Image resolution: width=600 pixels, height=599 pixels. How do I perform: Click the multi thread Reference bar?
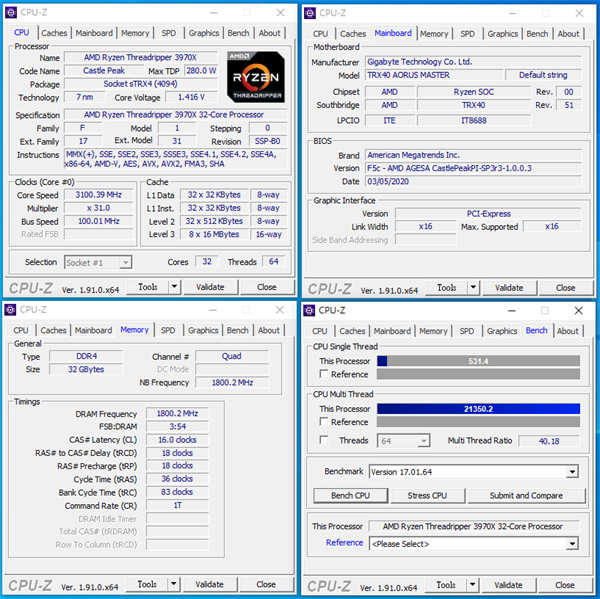(x=478, y=422)
